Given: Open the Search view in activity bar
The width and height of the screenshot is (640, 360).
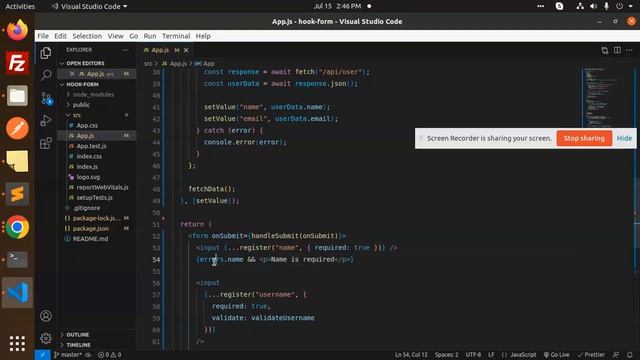Looking at the screenshot, I should pyautogui.click(x=46, y=75).
